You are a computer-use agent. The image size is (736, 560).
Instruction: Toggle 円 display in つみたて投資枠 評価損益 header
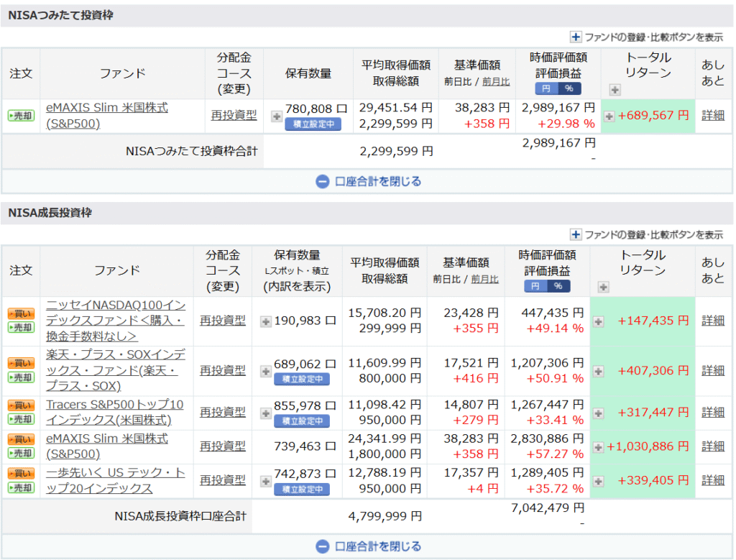point(546,88)
